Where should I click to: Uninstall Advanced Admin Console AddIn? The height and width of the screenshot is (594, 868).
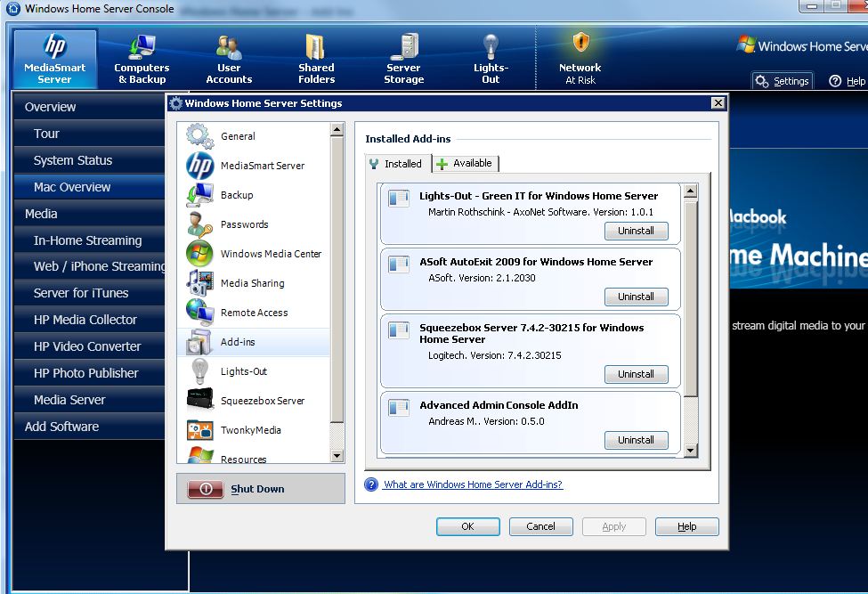[636, 440]
